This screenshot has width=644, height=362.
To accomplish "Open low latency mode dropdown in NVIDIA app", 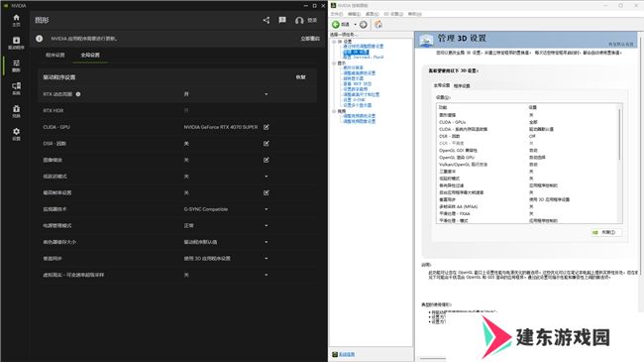I will 267,177.
